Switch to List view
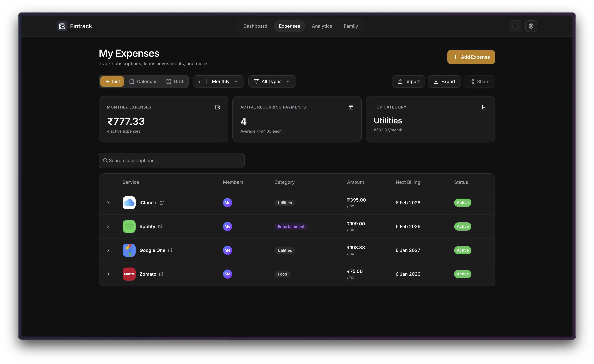Screen dimensions: 594x364 coord(112,81)
